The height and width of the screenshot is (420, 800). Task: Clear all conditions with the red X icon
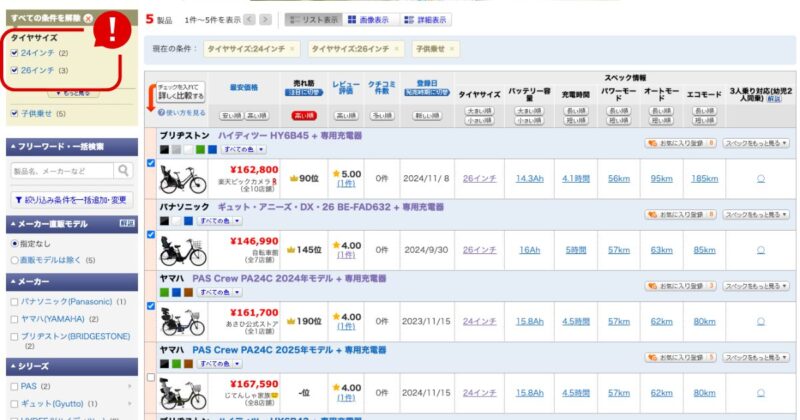(88, 18)
